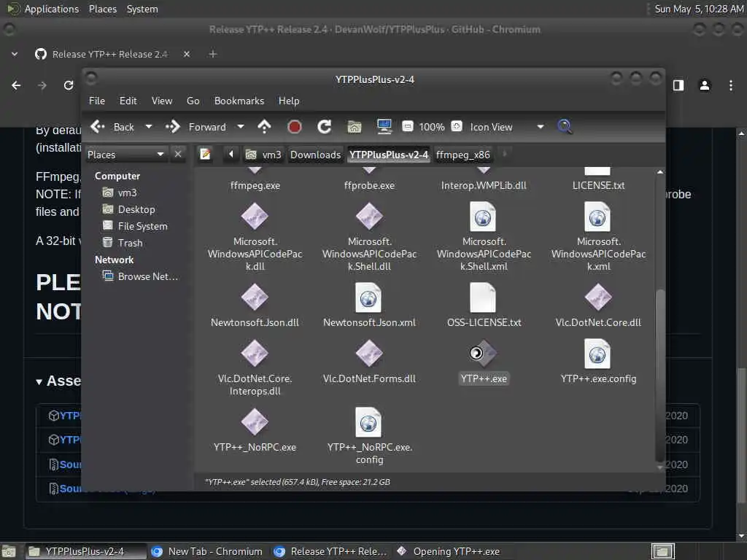
Task: Click the ffprobe.exe file label
Action: coord(369,186)
